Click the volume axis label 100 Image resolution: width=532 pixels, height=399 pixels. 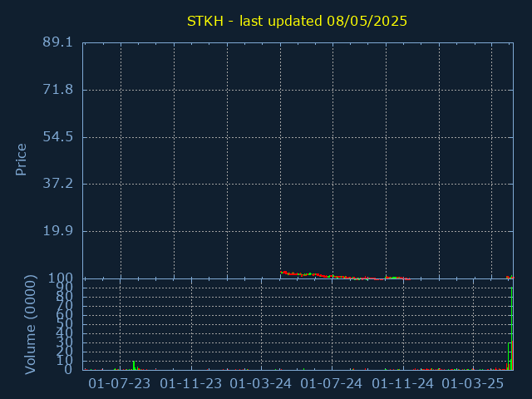pos(61,278)
